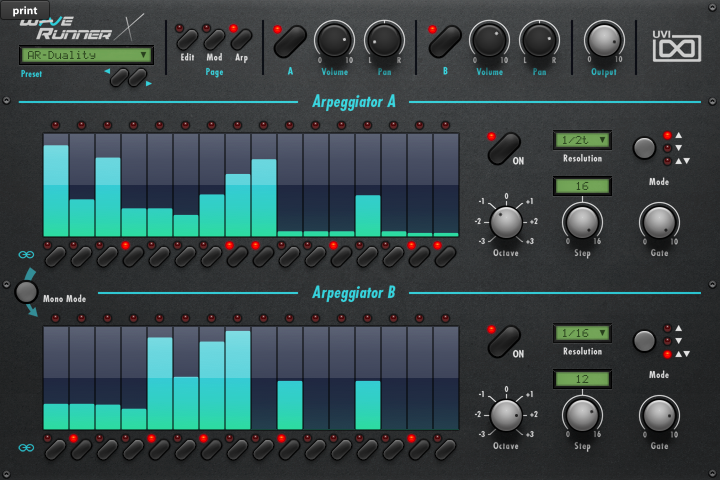The image size is (720, 480).
Task: Select up mode arrow in Arpeggiator A
Action: coord(678,135)
